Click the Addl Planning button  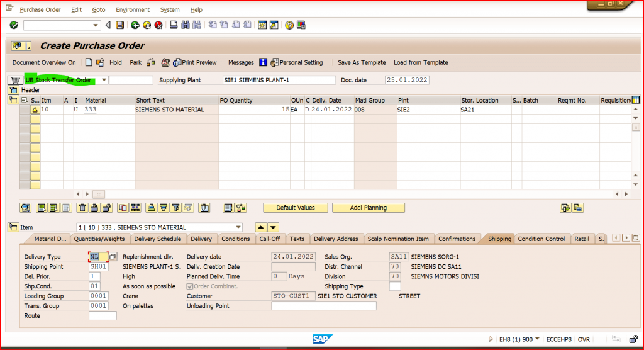pyautogui.click(x=369, y=208)
